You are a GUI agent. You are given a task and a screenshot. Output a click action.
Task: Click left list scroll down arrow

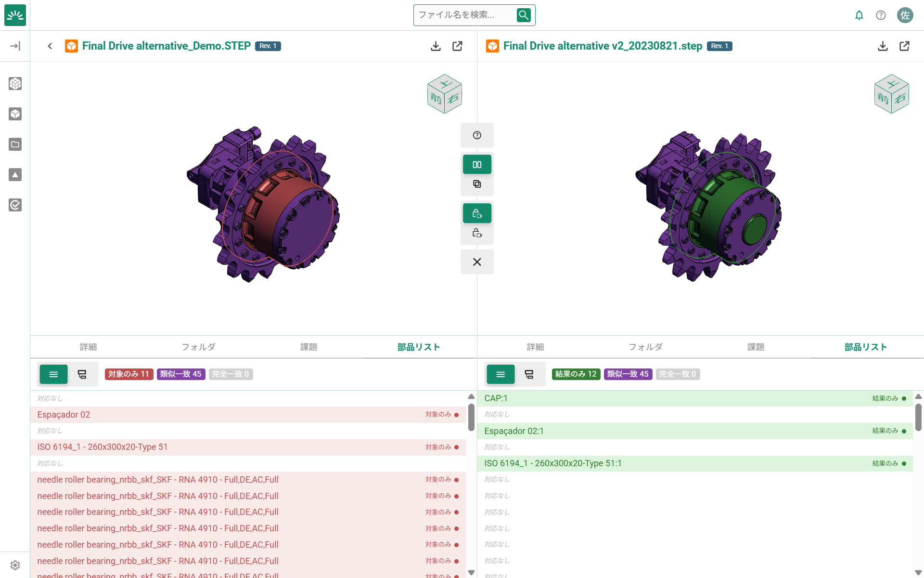click(x=471, y=573)
